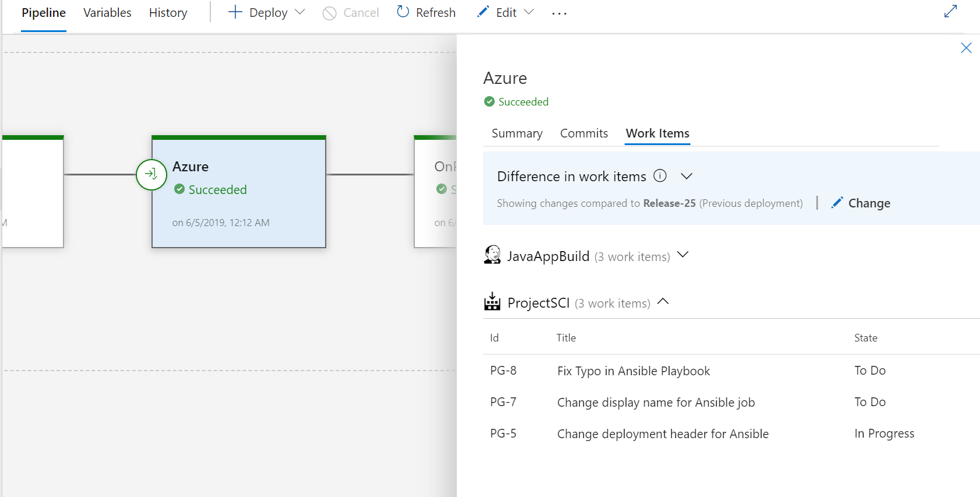This screenshot has height=497, width=980.
Task: Expand the JavaAppBuild work items chevron
Action: pyautogui.click(x=683, y=255)
